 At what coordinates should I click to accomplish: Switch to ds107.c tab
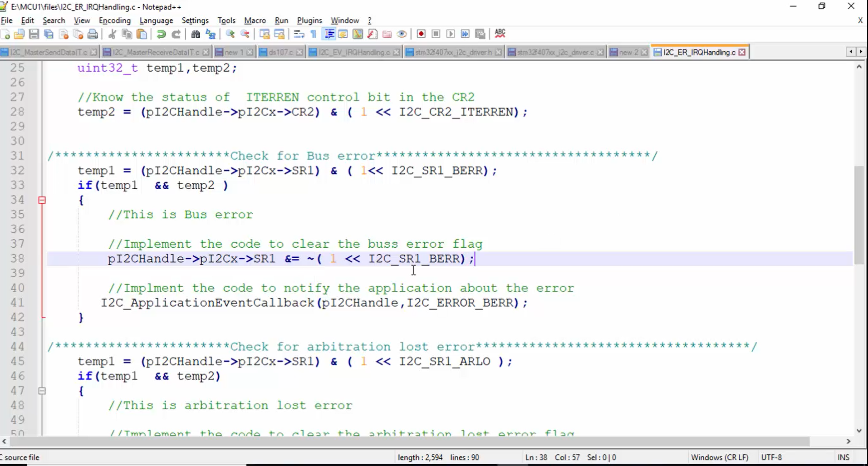(x=281, y=52)
